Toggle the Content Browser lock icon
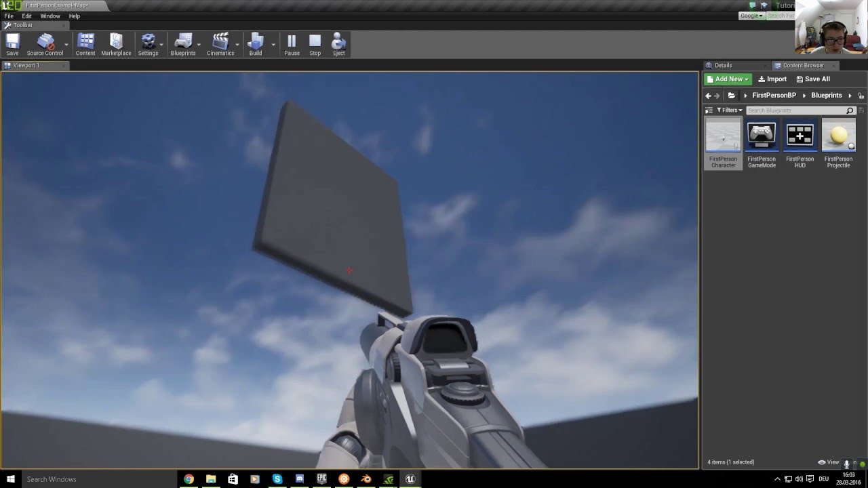The image size is (868, 488). (x=861, y=96)
